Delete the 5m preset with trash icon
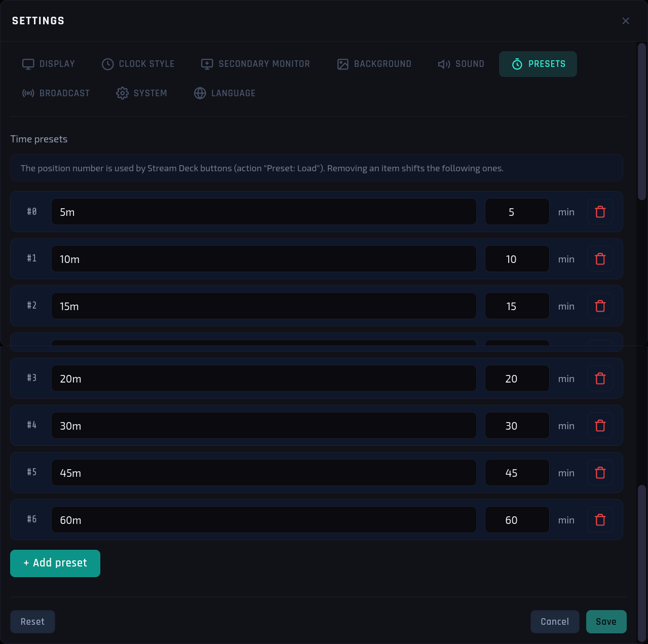The width and height of the screenshot is (648, 644). (600, 212)
